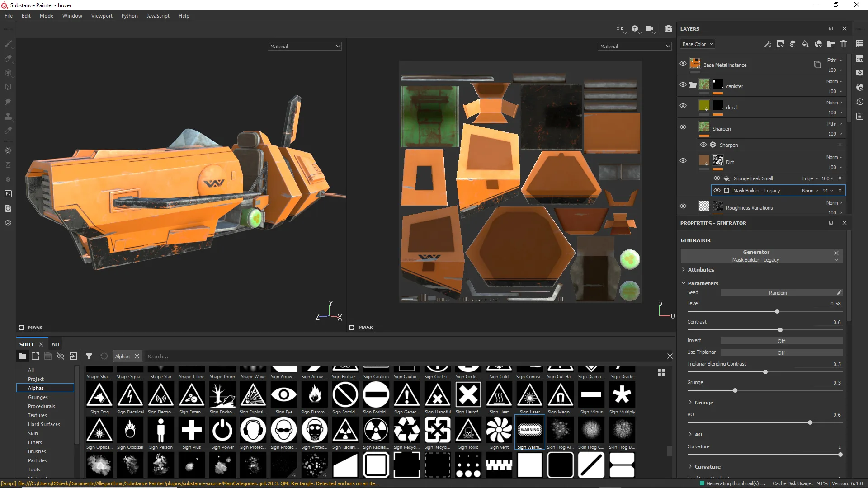Enable Use Triplanar toggle
The height and width of the screenshot is (488, 868).
point(782,352)
